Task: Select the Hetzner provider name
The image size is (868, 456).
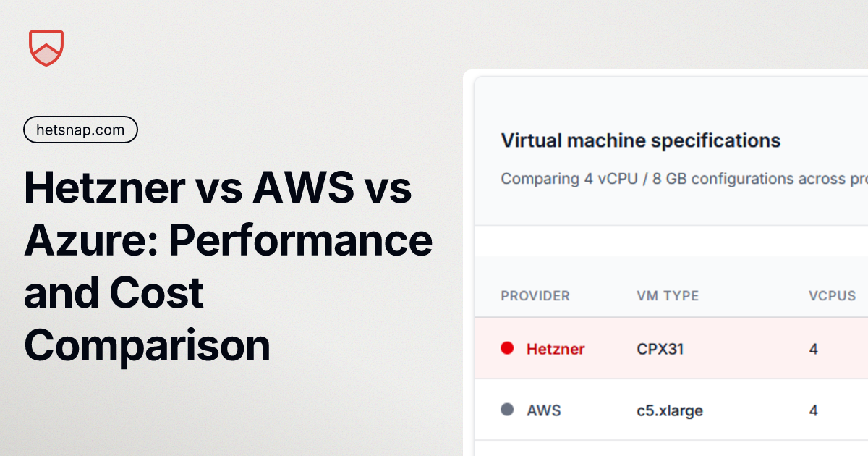Action: pos(556,349)
